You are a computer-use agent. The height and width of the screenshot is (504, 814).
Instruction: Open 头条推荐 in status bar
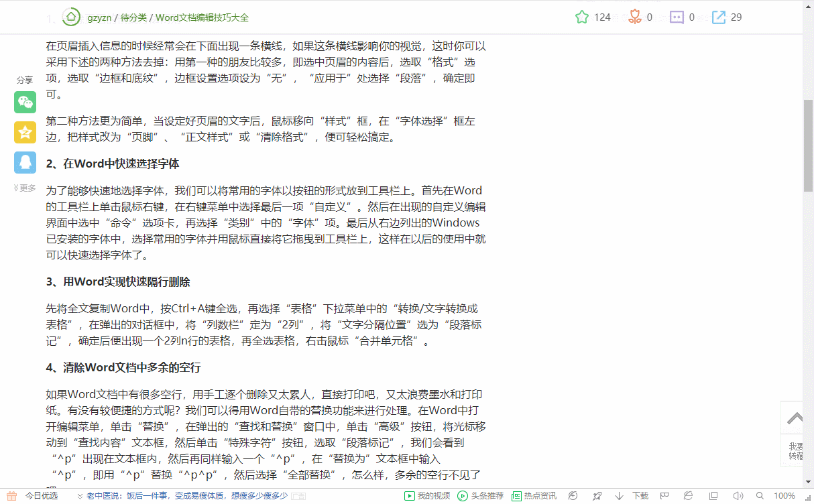(x=480, y=496)
